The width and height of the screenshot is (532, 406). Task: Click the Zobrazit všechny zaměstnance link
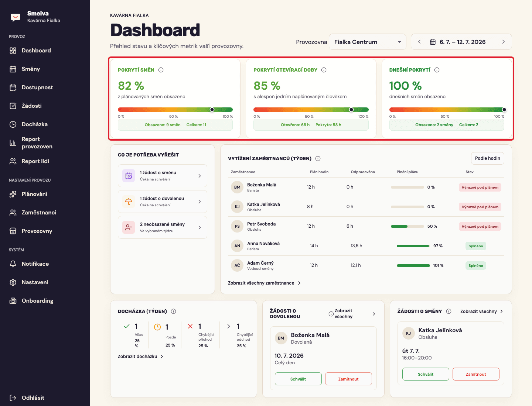[265, 283]
